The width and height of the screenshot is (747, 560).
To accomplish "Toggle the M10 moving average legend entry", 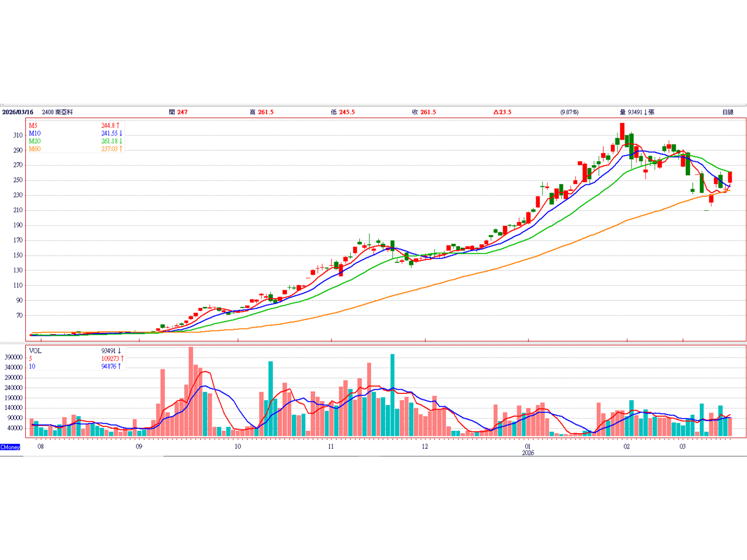I will pos(35,133).
